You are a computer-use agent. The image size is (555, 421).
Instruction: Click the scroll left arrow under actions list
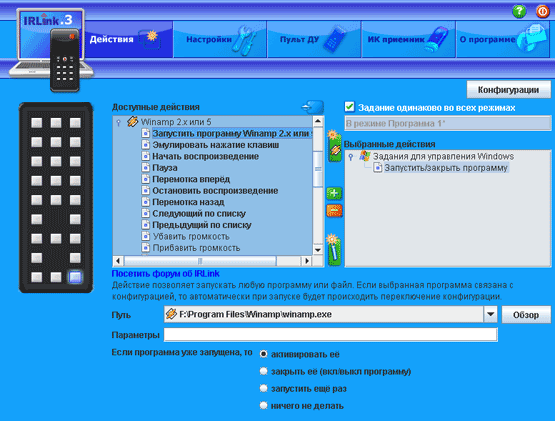pos(118,261)
